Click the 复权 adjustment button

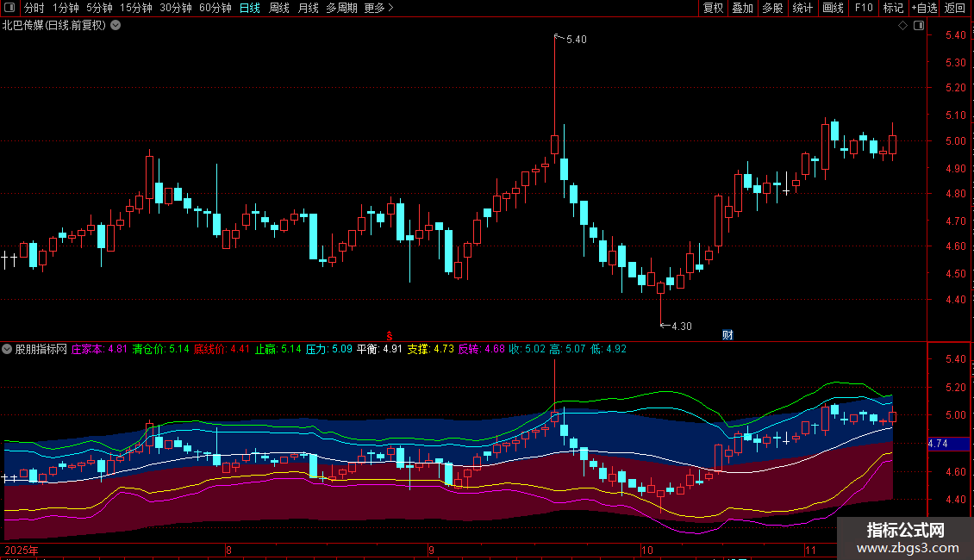click(713, 9)
